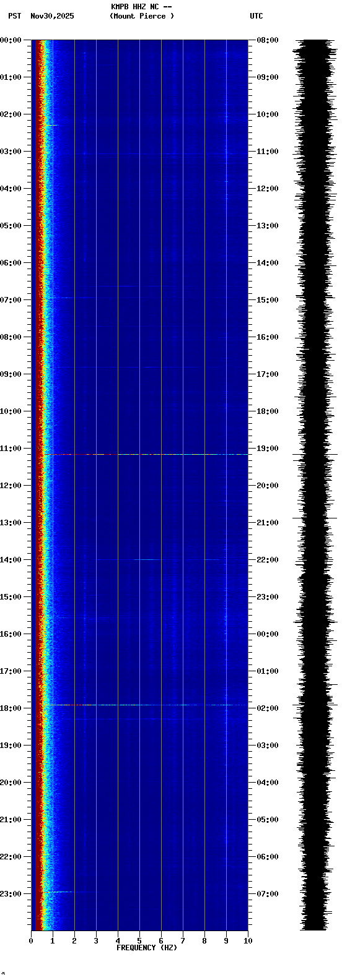Click the PST '00:00' time tick label
Viewport: 342px width, 980px height.
tap(11, 40)
